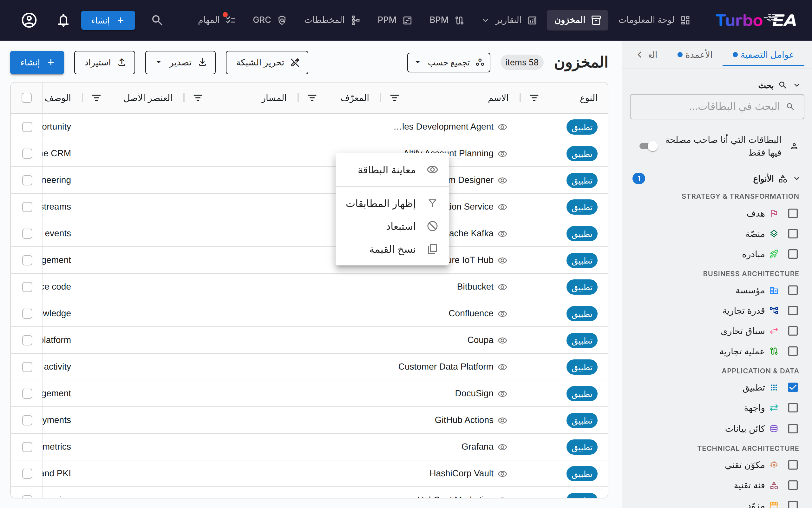The height and width of the screenshot is (508, 812).
Task: Click the مبادرة rocket icon
Action: [x=774, y=254]
